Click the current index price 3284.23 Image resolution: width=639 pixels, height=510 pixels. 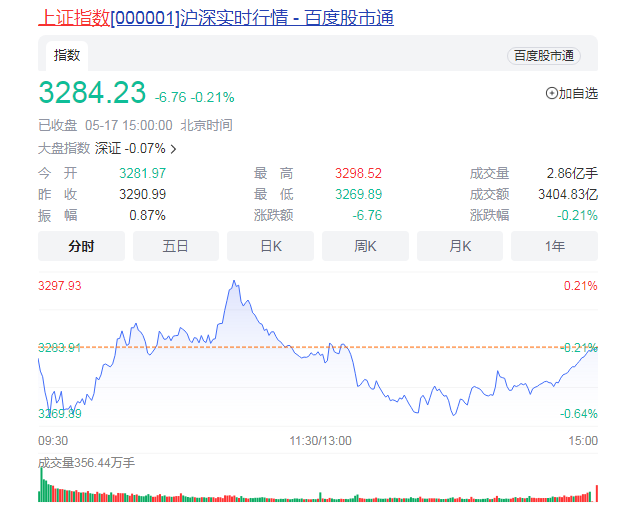tap(92, 92)
